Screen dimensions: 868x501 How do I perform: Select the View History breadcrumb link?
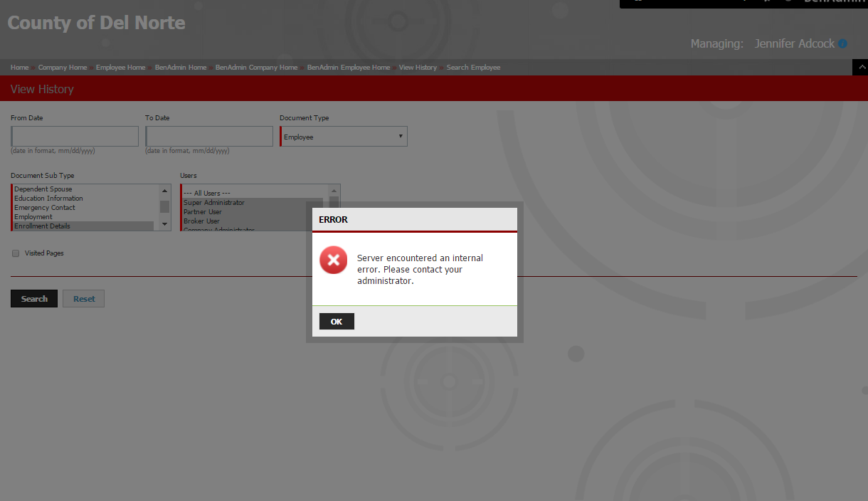pyautogui.click(x=418, y=68)
